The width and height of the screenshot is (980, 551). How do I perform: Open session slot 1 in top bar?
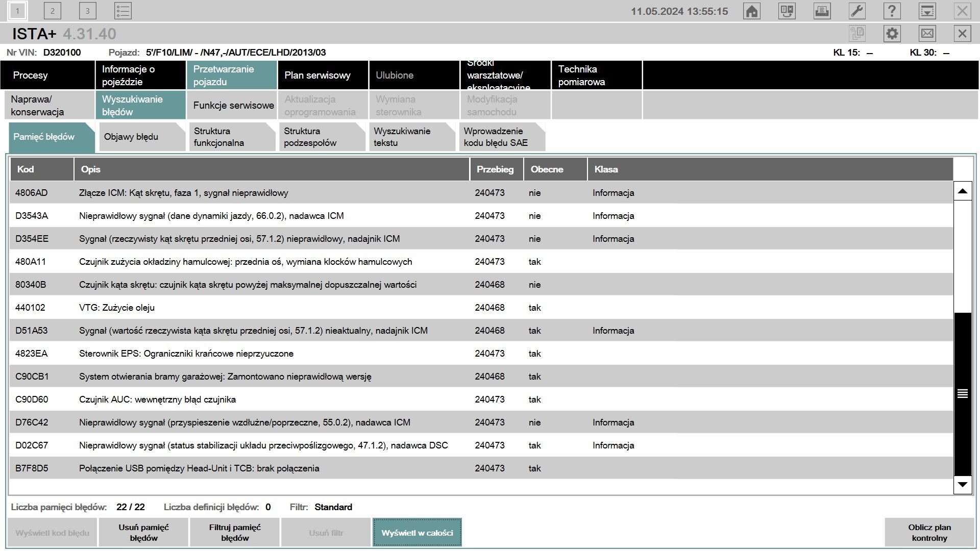(17, 11)
